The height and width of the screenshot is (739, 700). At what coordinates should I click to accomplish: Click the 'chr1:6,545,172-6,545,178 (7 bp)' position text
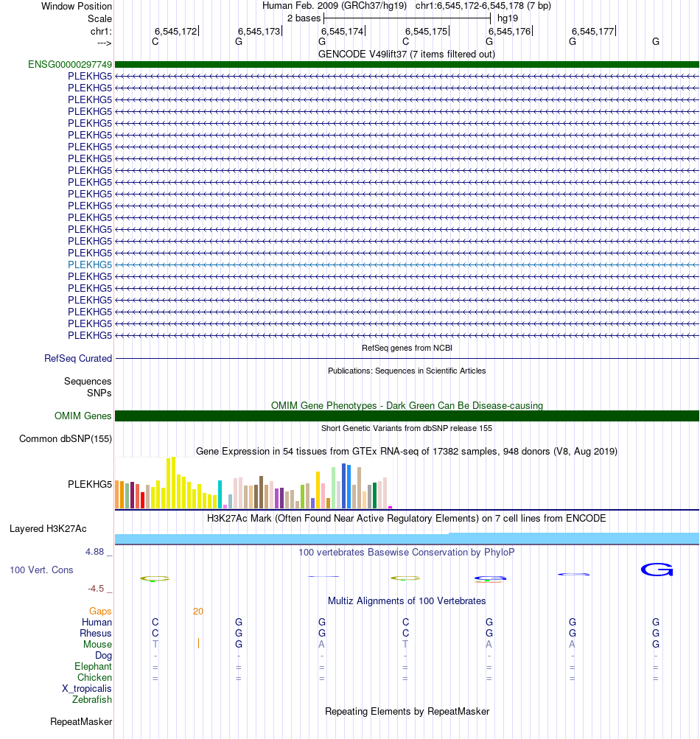click(483, 6)
